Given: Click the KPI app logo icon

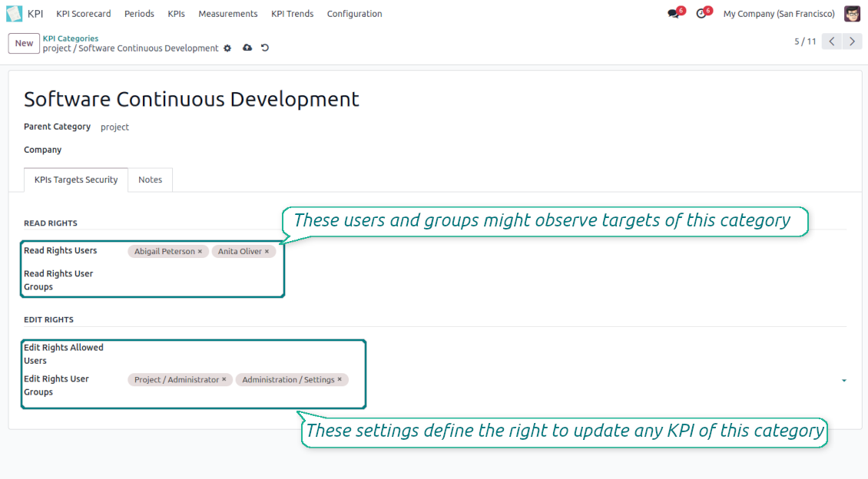Looking at the screenshot, I should 15,13.
